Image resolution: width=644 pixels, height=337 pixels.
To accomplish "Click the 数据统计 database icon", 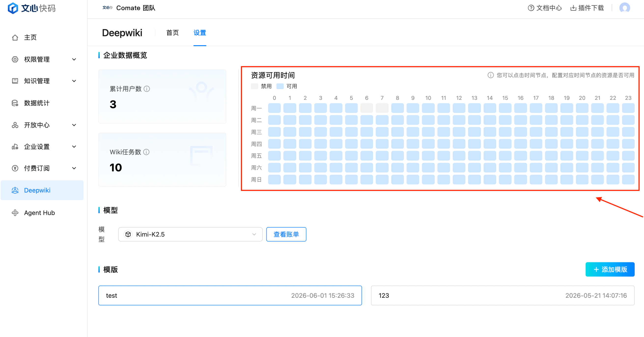I will coord(15,103).
